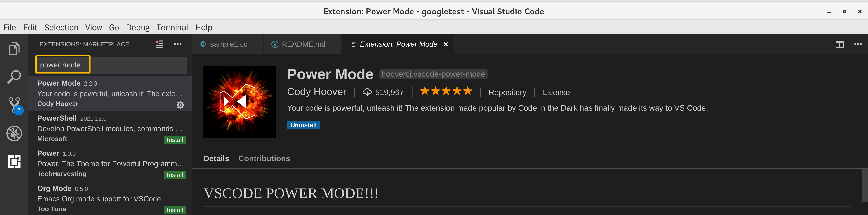Viewport: 868px width, 215px height.
Task: Click the download count icon for Power Mode
Action: [x=367, y=92]
